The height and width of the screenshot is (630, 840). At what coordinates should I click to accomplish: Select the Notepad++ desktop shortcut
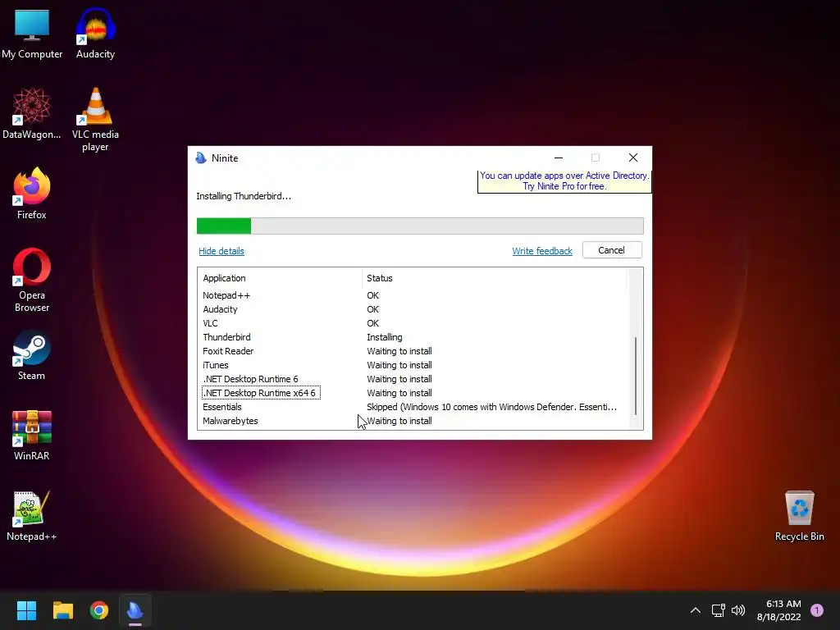point(32,516)
